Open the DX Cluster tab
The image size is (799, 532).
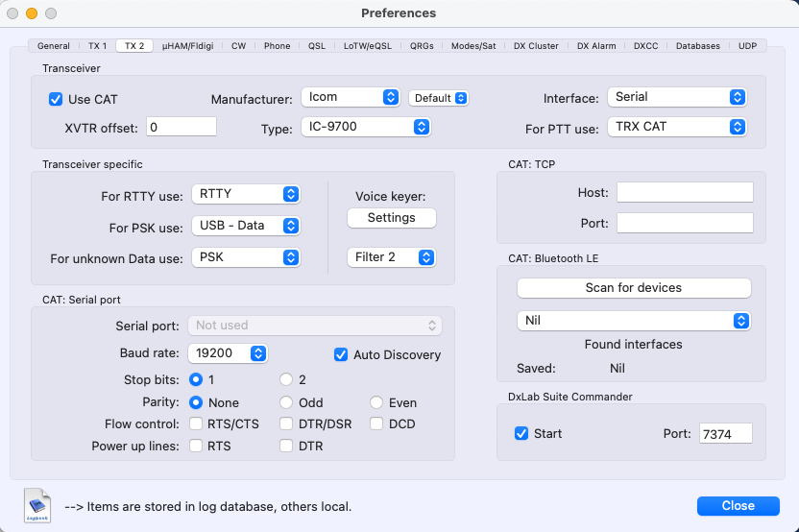click(536, 45)
